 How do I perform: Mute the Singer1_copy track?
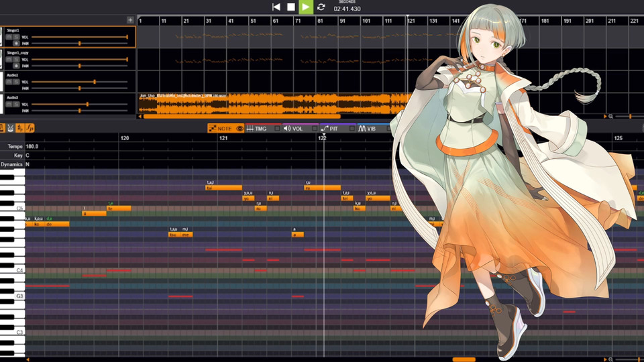(x=9, y=60)
